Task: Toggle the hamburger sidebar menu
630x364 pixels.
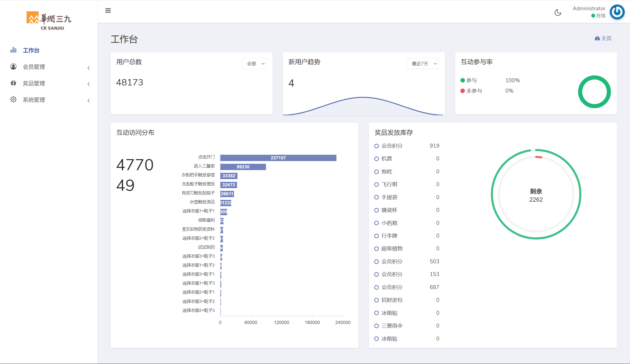Action: click(108, 10)
